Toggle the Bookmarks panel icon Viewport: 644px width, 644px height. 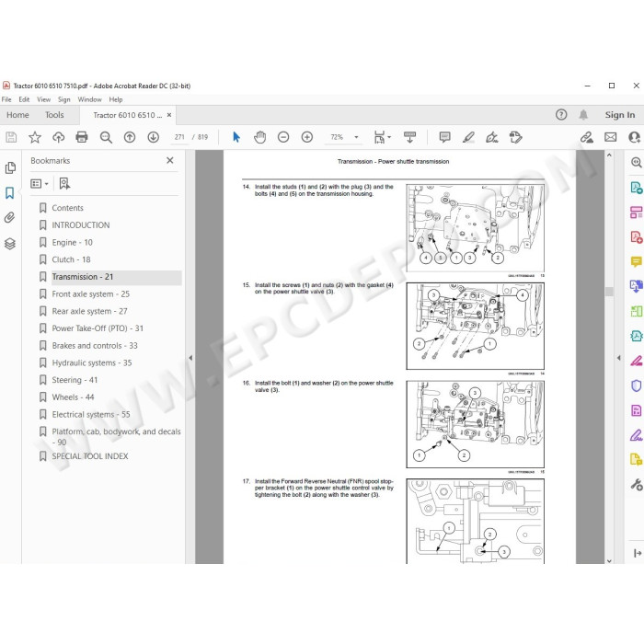[x=10, y=192]
